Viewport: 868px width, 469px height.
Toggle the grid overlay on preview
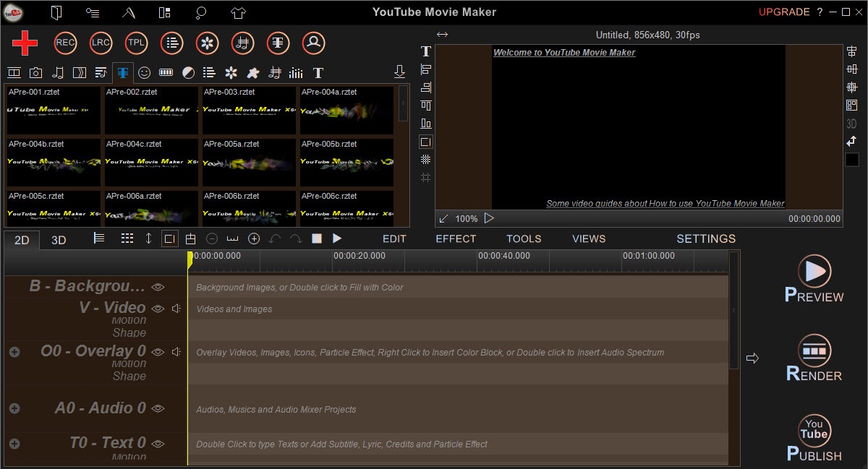pyautogui.click(x=426, y=160)
